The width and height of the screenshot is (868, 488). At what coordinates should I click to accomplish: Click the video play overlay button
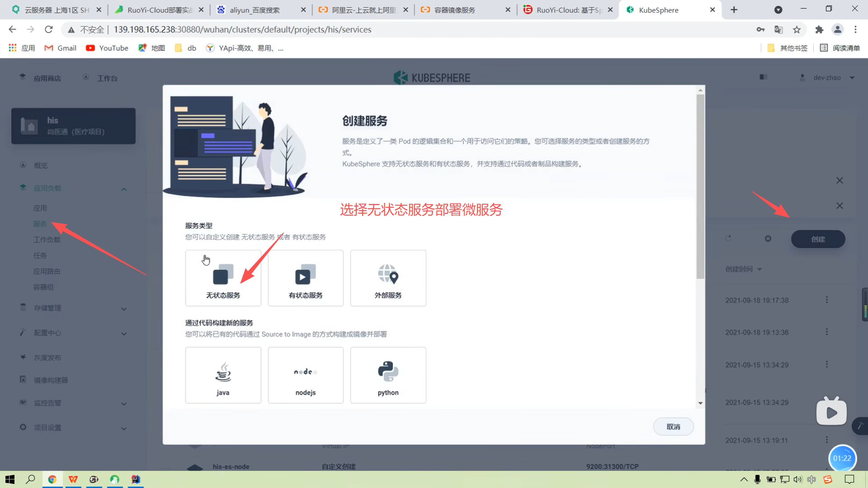pos(831,412)
